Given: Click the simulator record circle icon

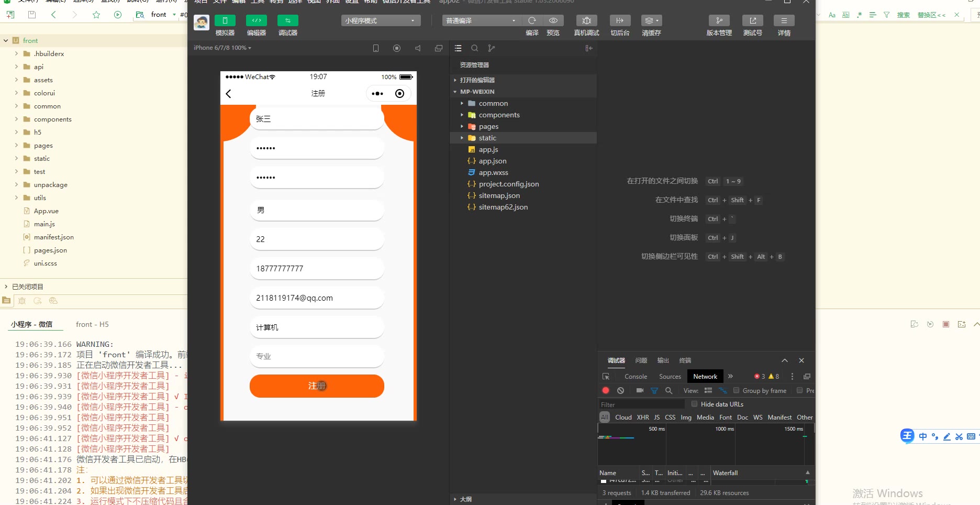Looking at the screenshot, I should click(x=397, y=48).
